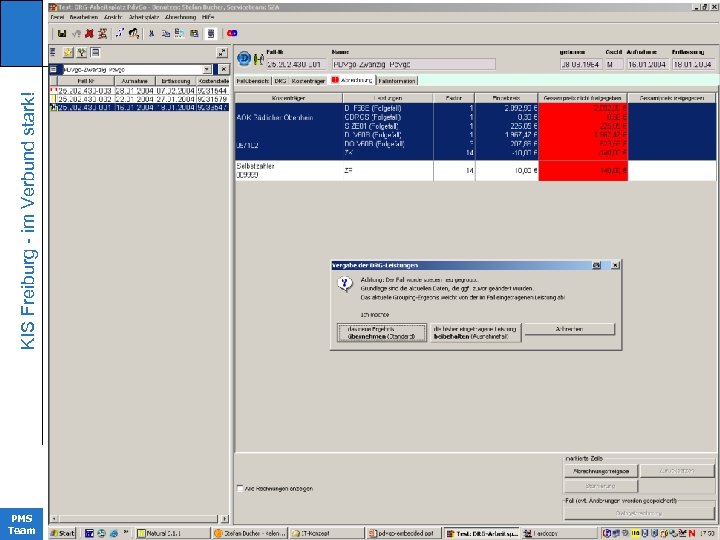This screenshot has height=540, width=720.
Task: Click the birth date field 08.09.1964
Action: click(x=580, y=64)
